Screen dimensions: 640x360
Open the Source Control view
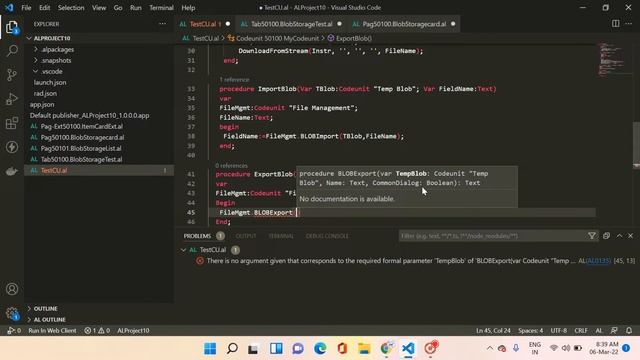(x=12, y=75)
